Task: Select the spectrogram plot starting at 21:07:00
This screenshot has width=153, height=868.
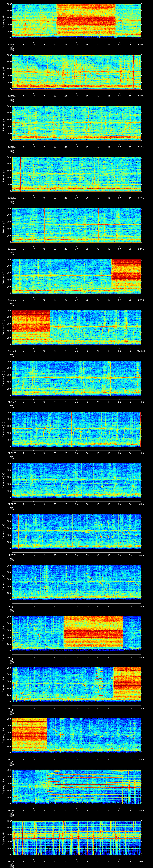Action: (x=76, y=736)
